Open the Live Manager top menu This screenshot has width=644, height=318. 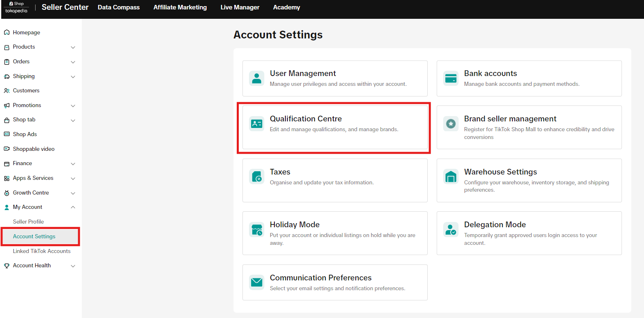pyautogui.click(x=240, y=7)
